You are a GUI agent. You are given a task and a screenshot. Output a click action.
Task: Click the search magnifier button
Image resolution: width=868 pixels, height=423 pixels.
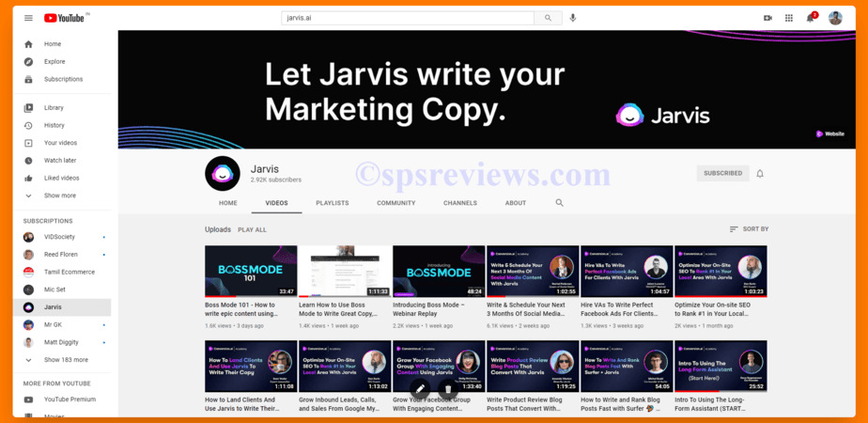pyautogui.click(x=548, y=18)
